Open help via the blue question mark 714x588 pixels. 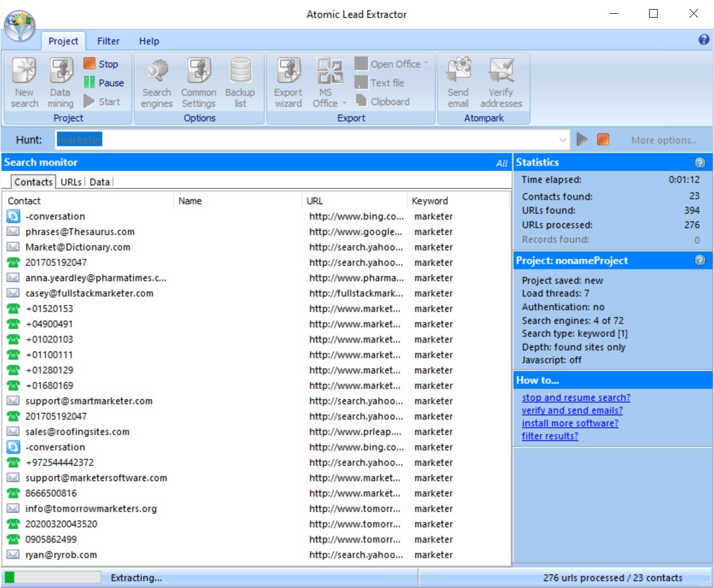tap(704, 39)
